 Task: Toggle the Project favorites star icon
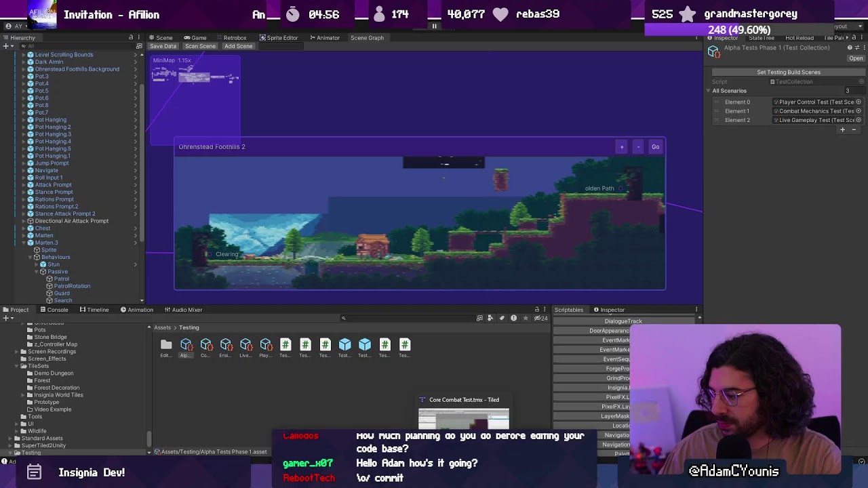point(525,318)
